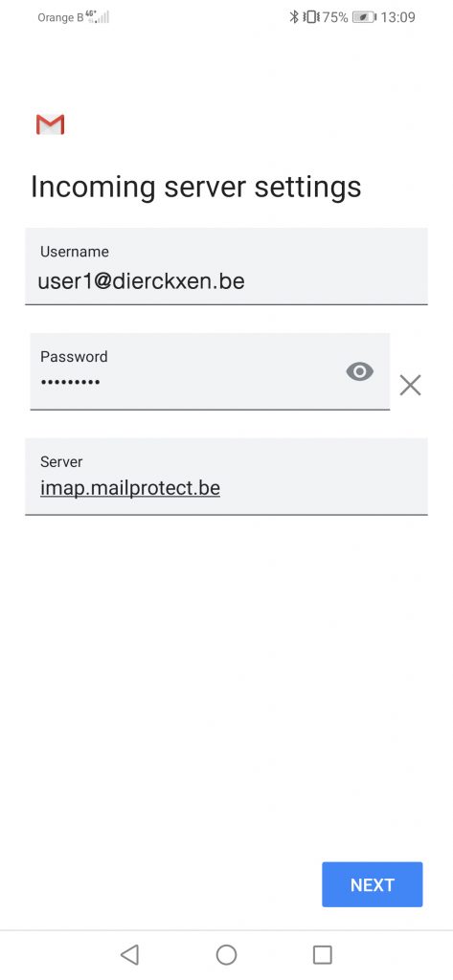This screenshot has width=453, height=980.
Task: Tap the Gmail logo icon
Action: tap(50, 124)
